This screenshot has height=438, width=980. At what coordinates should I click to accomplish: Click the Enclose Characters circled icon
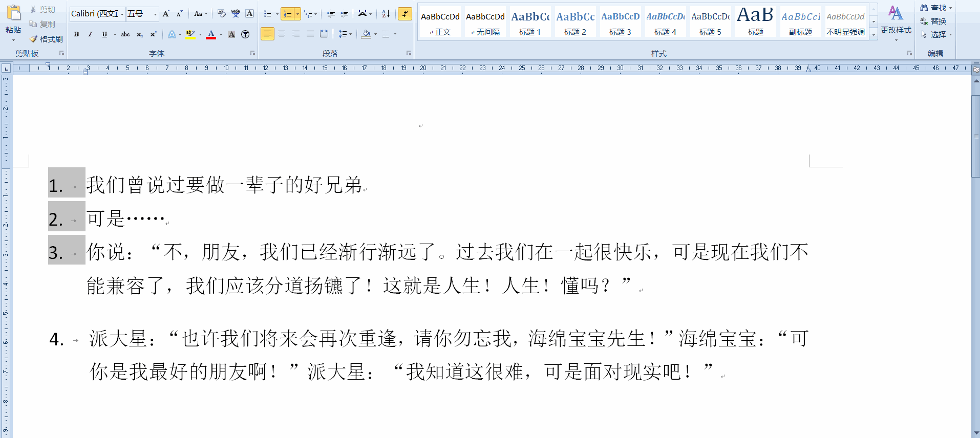[x=245, y=34]
